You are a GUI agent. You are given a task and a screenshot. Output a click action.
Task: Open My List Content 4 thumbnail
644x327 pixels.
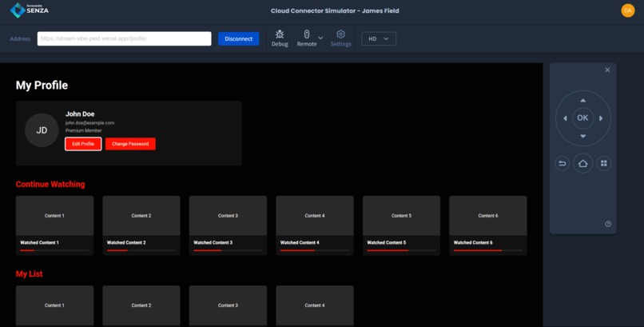pyautogui.click(x=315, y=305)
